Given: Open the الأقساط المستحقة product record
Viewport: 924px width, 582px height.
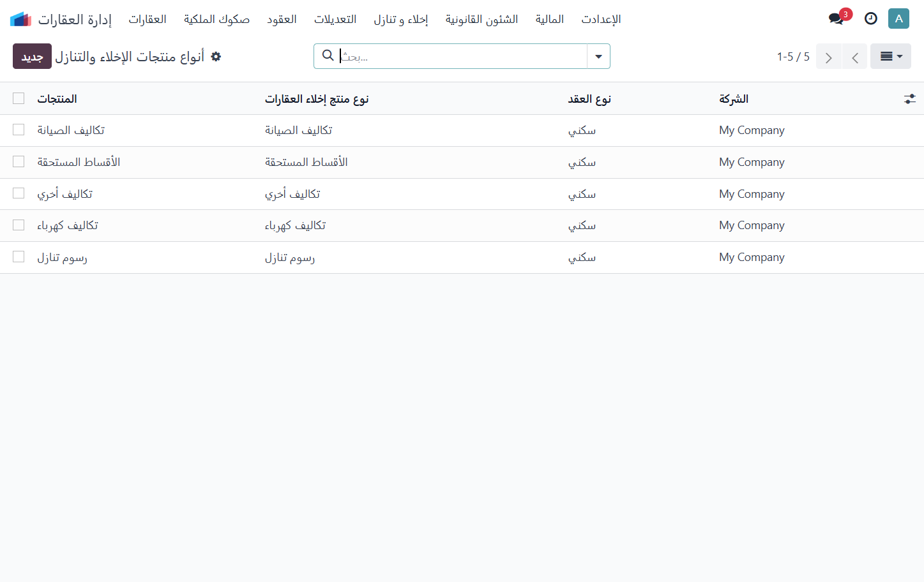Looking at the screenshot, I should tap(79, 162).
